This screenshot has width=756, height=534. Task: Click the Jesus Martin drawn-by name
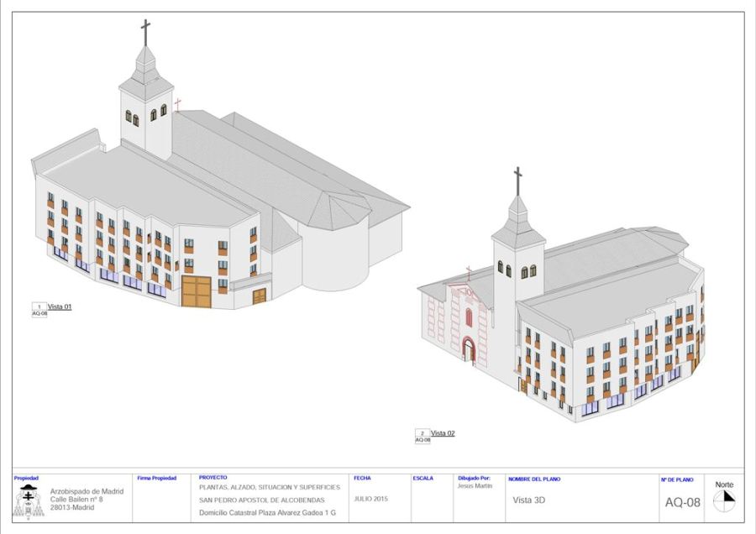click(x=475, y=486)
